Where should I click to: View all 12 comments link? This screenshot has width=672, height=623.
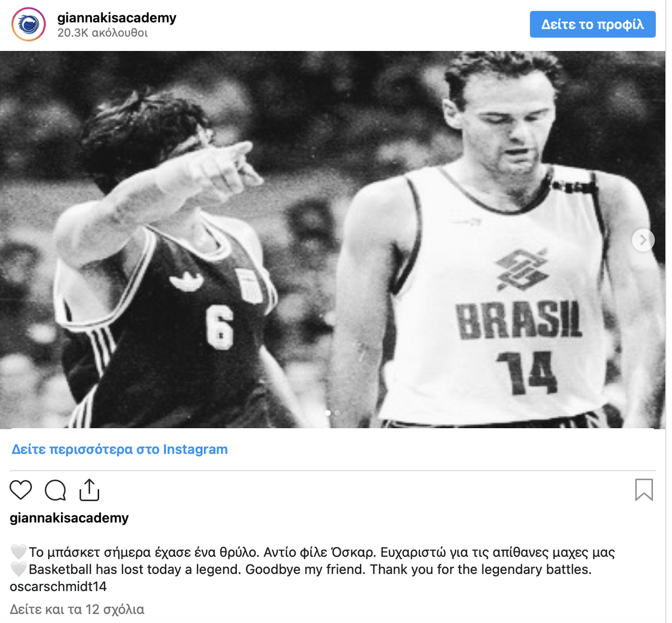[x=77, y=609]
